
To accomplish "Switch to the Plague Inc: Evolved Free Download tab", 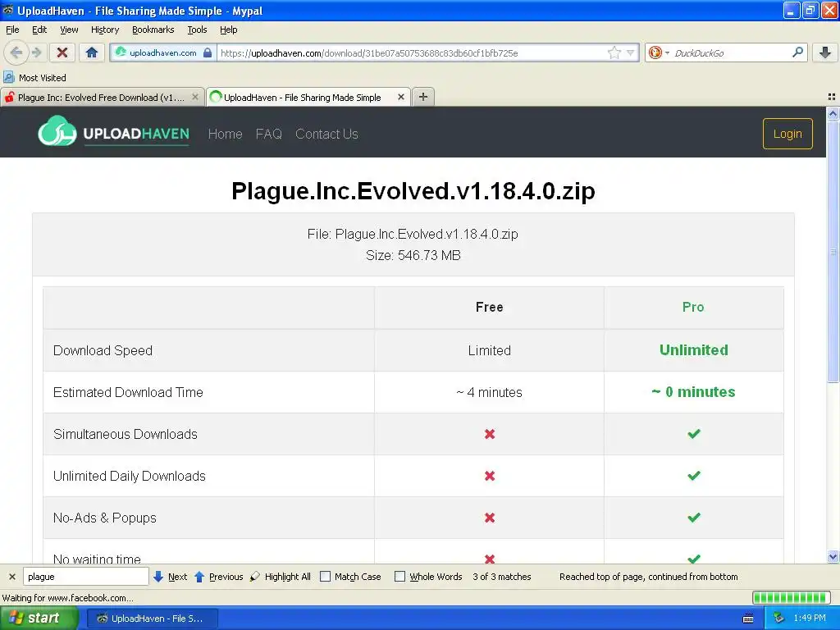I will [x=100, y=98].
